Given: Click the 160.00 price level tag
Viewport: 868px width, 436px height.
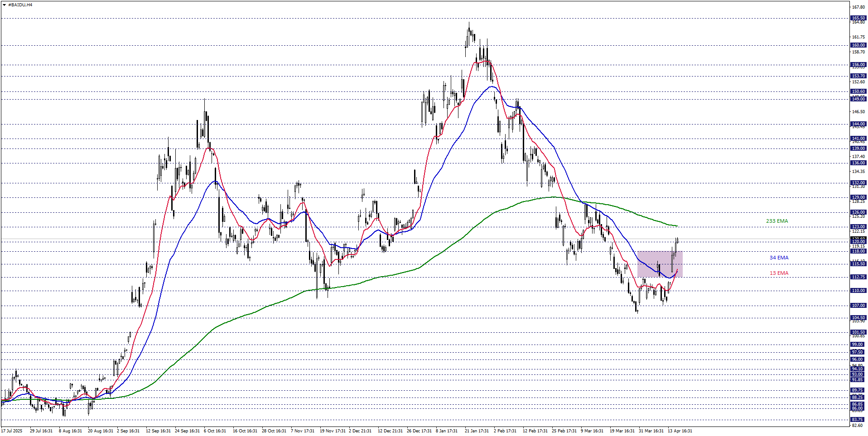Looking at the screenshot, I should coord(858,45).
